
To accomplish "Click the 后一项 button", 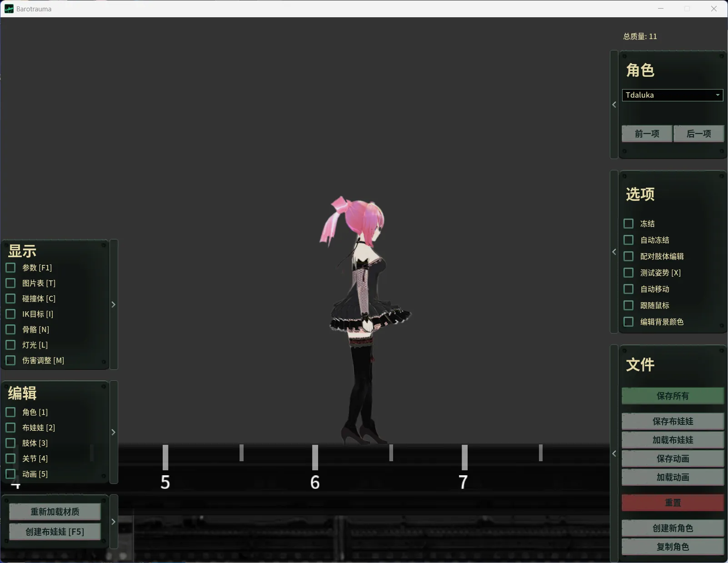I will point(698,134).
